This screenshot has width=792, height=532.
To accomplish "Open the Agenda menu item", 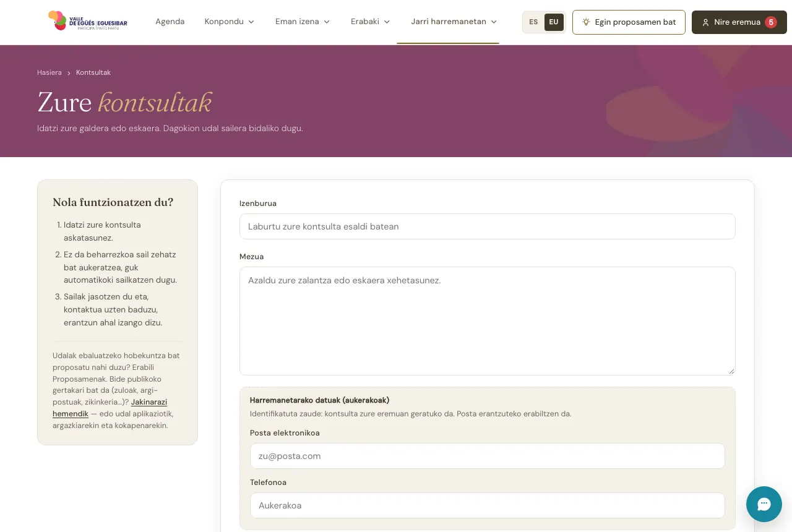I will [x=170, y=22].
